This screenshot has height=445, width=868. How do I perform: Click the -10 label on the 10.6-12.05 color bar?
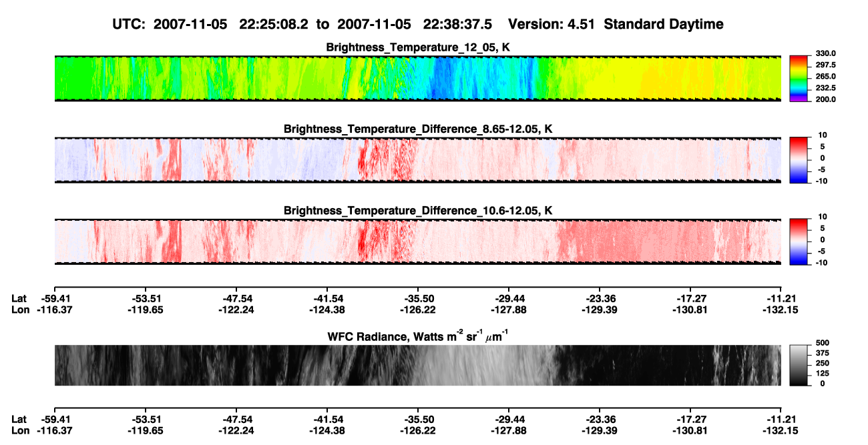click(x=821, y=263)
